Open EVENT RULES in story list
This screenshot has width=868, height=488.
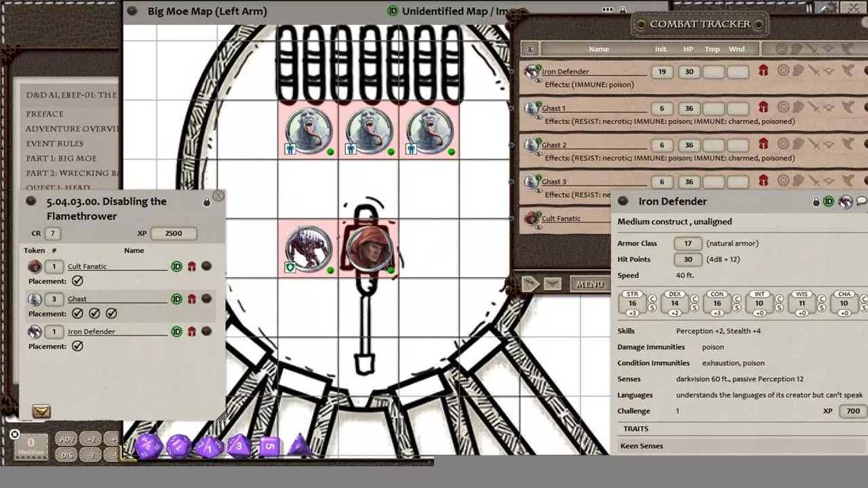(55, 143)
